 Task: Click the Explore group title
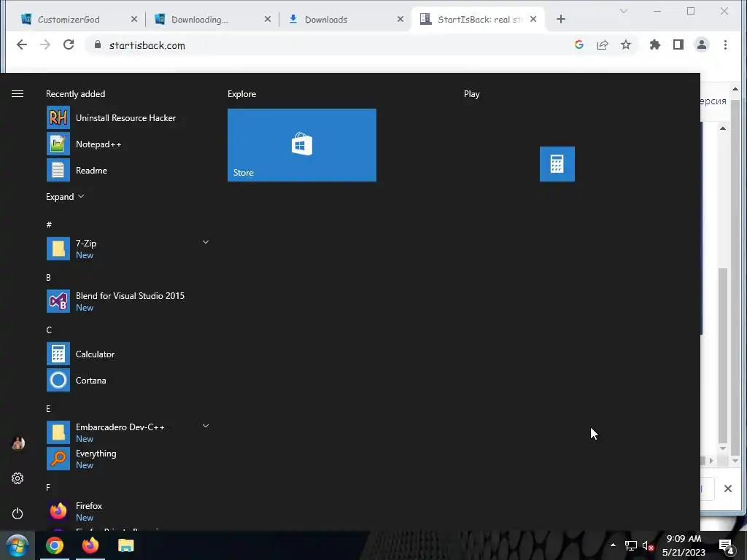click(241, 94)
